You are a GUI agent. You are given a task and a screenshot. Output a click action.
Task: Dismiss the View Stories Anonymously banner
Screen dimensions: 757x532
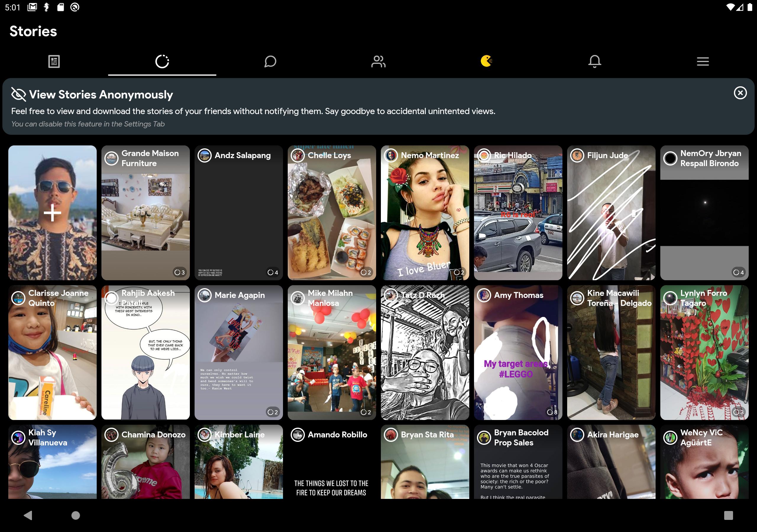(x=740, y=93)
